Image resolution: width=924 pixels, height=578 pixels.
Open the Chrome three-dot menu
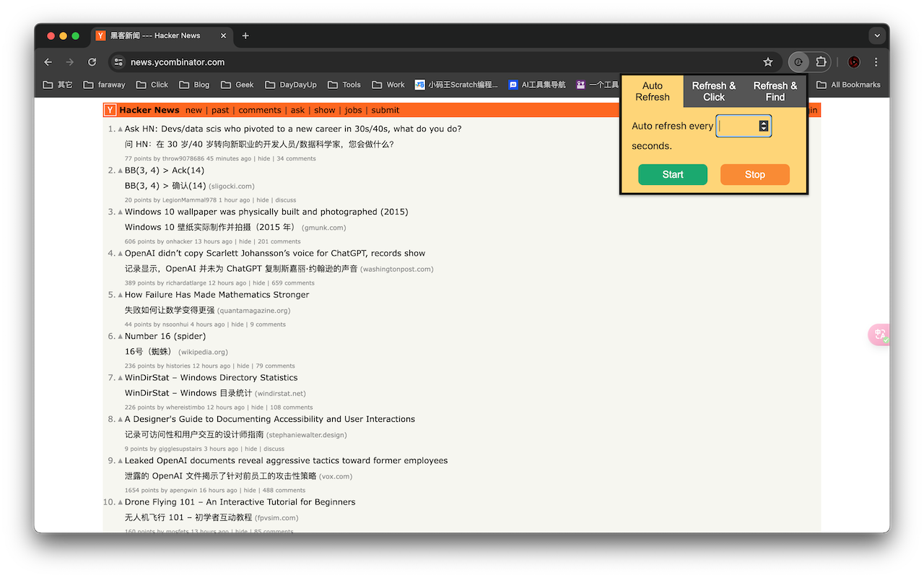click(x=876, y=62)
